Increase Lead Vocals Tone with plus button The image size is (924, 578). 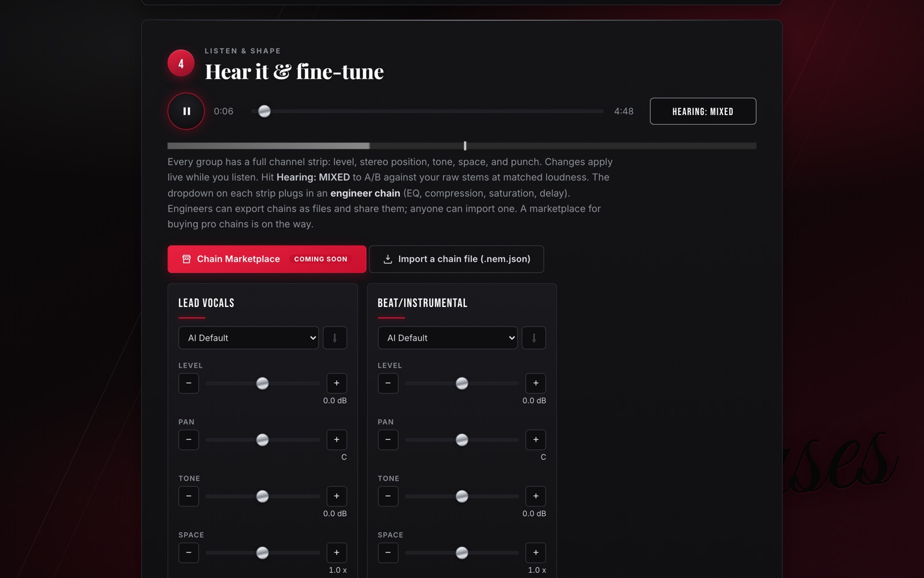pos(337,496)
